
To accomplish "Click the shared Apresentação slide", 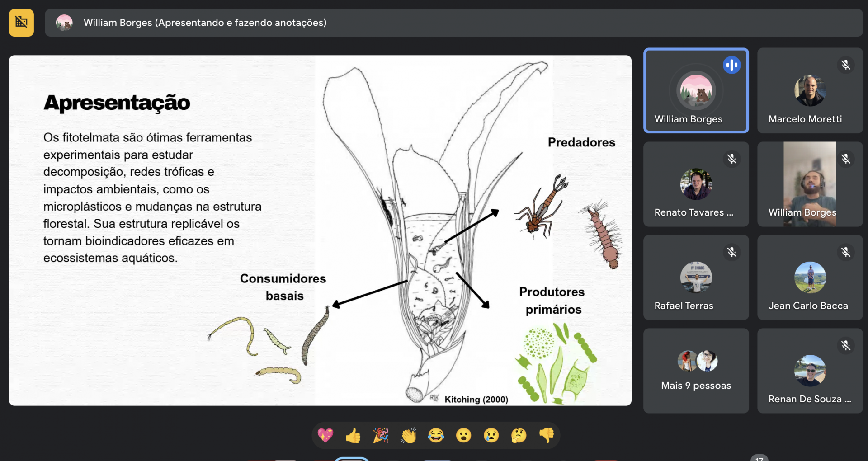I will [320, 230].
